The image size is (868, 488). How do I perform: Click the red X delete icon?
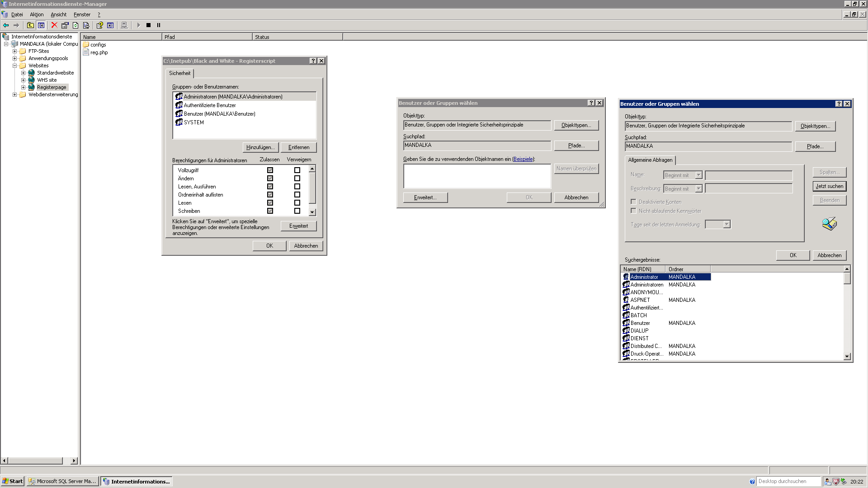(x=54, y=25)
